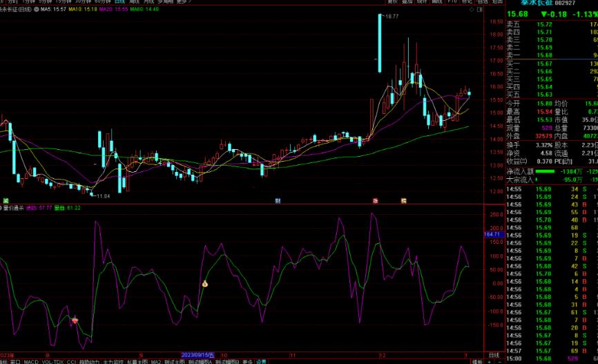Click the circle icon beside the chart title

(37, 9)
